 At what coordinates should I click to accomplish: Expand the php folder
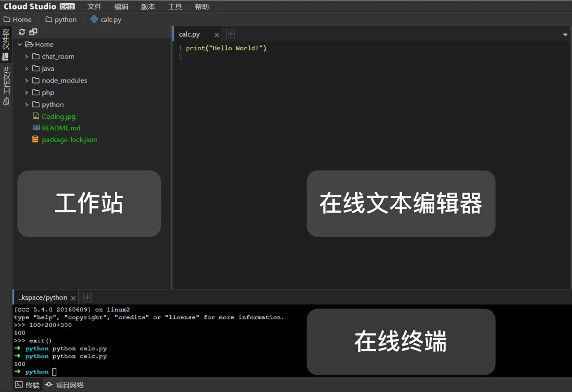(27, 93)
